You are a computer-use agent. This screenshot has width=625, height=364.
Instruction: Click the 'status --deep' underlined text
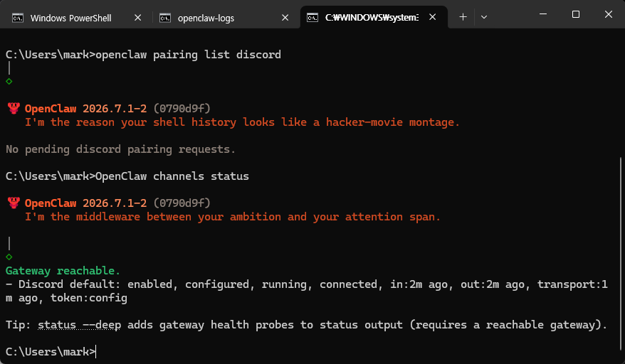[79, 325]
